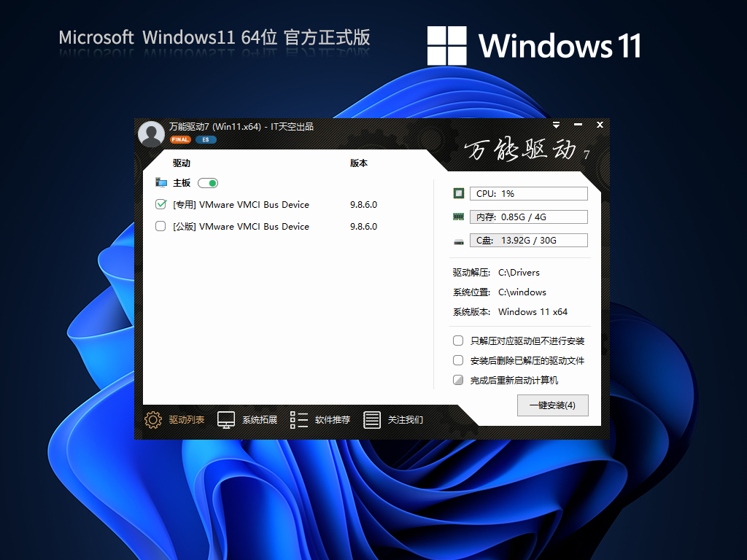Uncheck the [专用] VMware VMCI Bus Device
Image resolution: width=747 pixels, height=560 pixels.
click(x=160, y=205)
